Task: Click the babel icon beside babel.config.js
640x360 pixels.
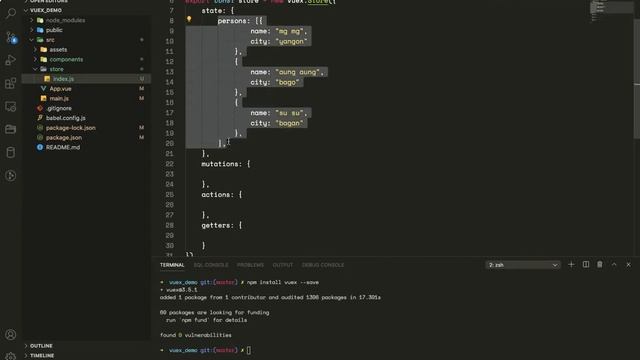Action: point(40,118)
